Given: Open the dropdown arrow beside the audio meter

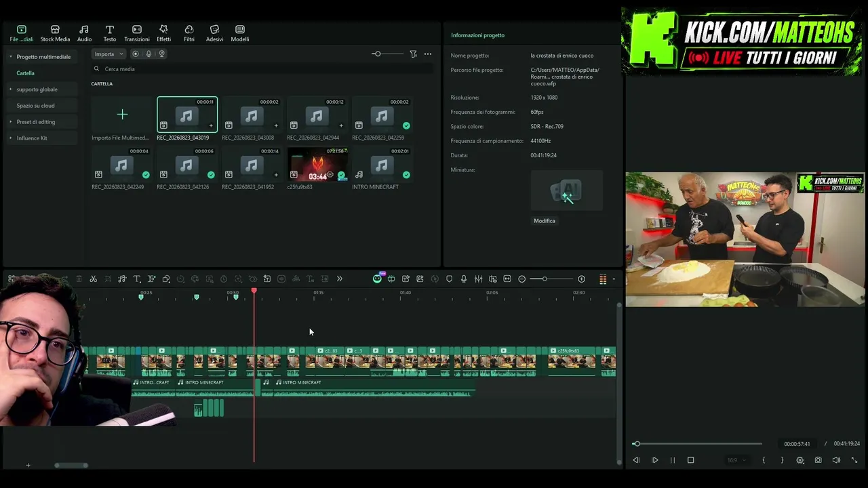Looking at the screenshot, I should tap(614, 279).
